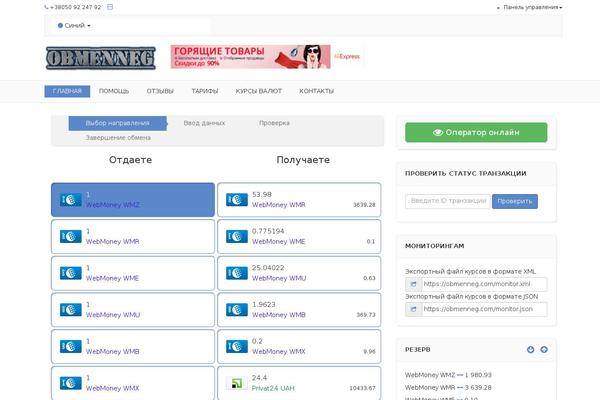
Task: Click the WebMoney WMR reserve line 3 639.28
Action: pos(448,388)
